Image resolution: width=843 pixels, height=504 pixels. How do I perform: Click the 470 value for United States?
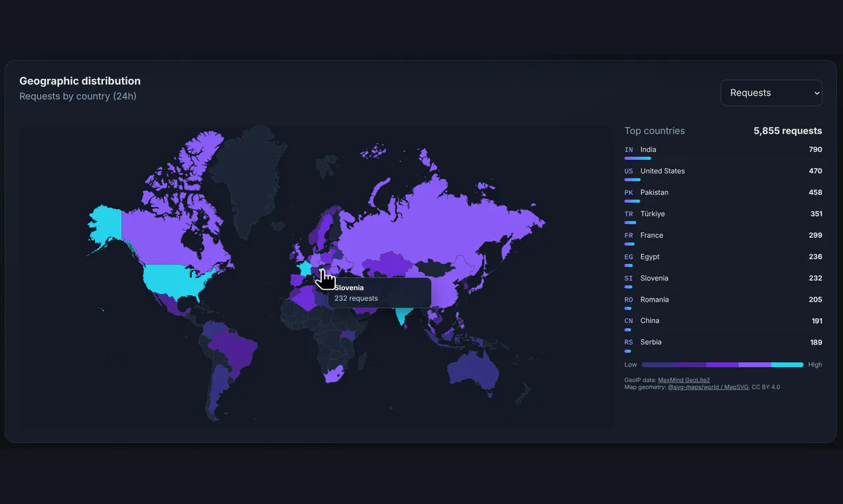[815, 171]
